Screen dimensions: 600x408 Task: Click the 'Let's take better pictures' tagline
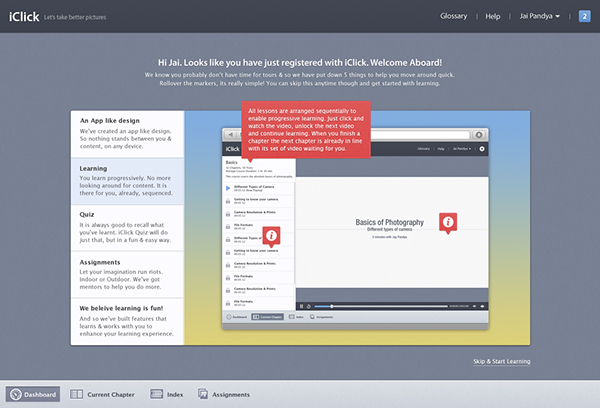click(75, 17)
